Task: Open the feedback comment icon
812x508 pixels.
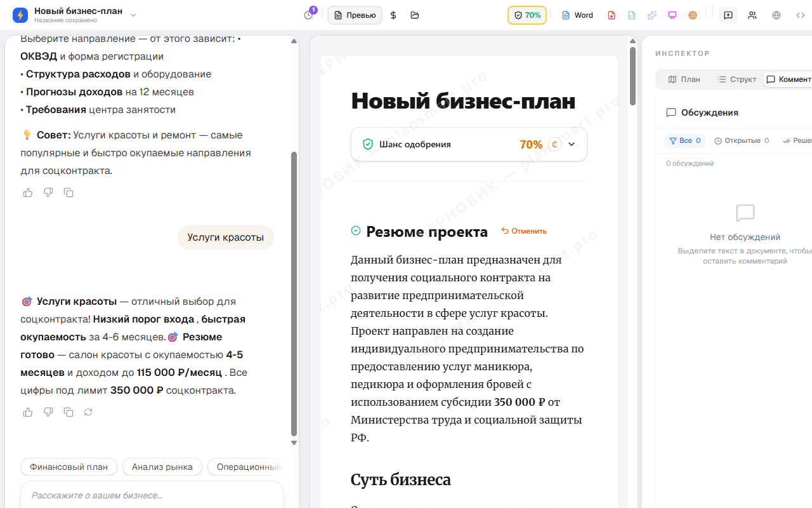Action: tap(728, 15)
